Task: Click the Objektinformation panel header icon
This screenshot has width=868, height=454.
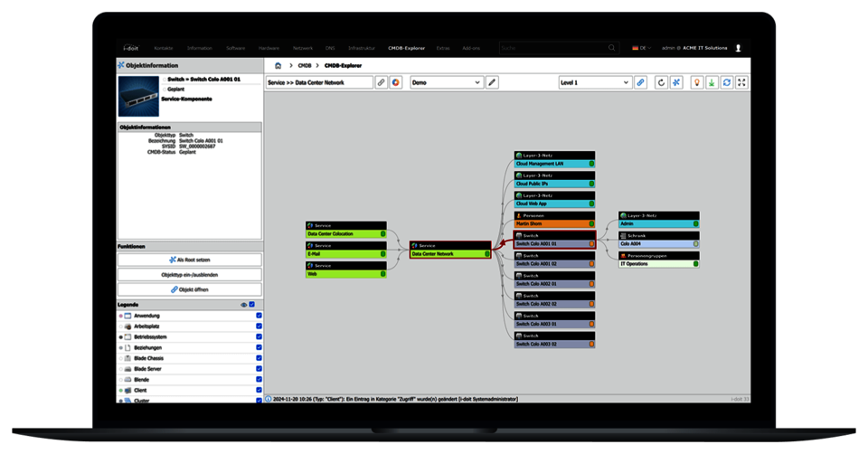Action: click(121, 65)
